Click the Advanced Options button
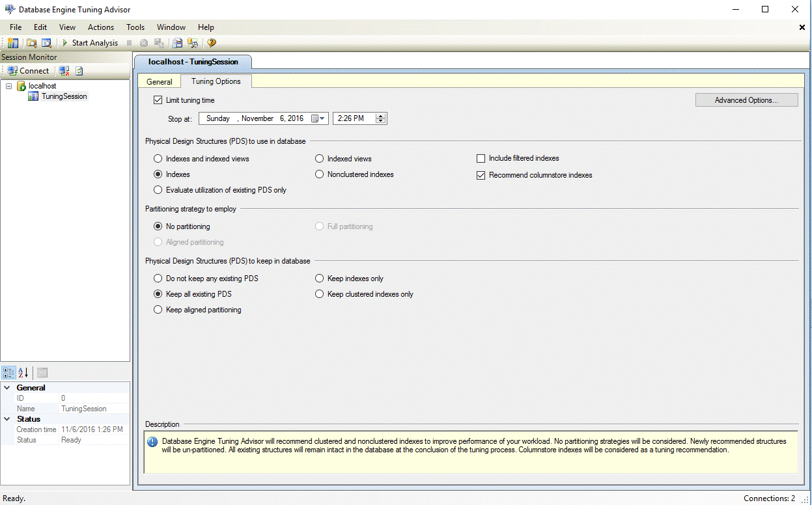 tap(746, 100)
